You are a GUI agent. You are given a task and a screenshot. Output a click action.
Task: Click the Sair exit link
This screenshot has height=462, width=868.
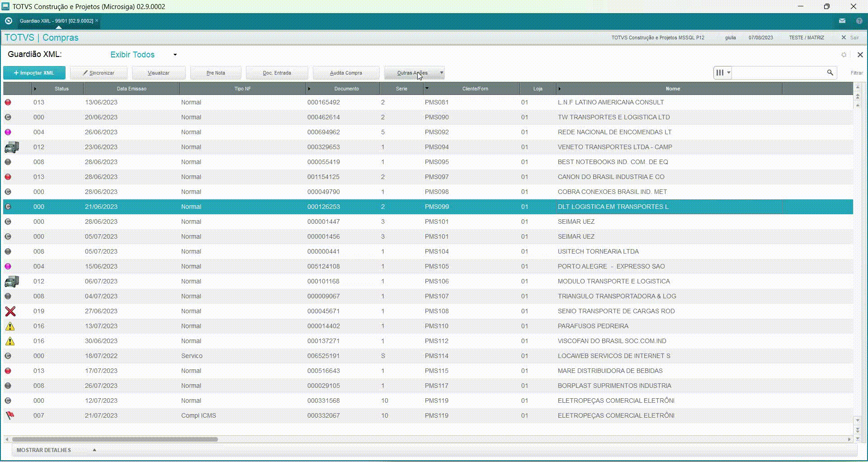(x=850, y=38)
